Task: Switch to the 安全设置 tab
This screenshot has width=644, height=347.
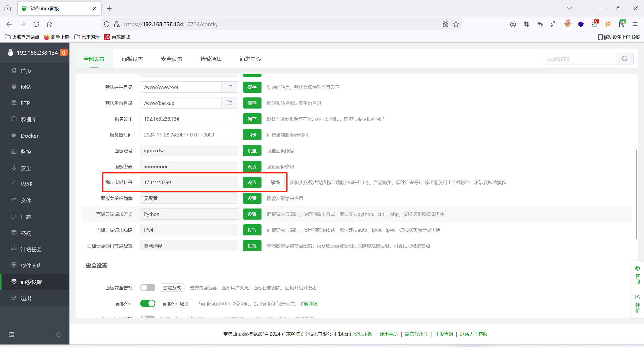Action: [172, 59]
